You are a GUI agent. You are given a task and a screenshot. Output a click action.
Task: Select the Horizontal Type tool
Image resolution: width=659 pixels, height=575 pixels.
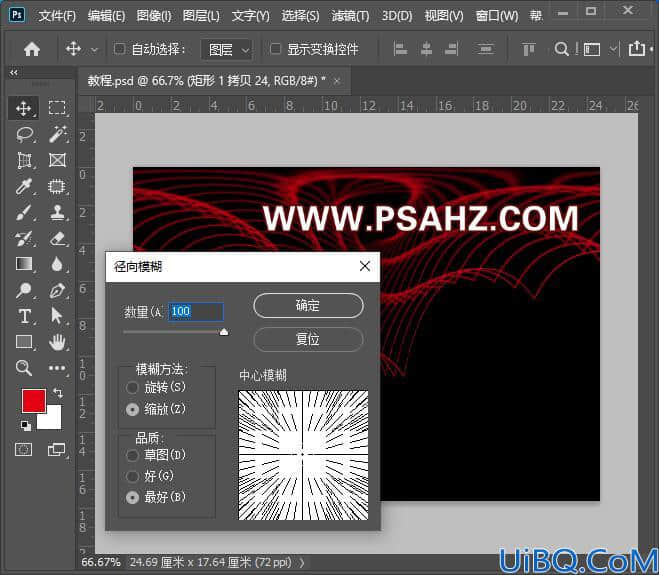point(24,316)
